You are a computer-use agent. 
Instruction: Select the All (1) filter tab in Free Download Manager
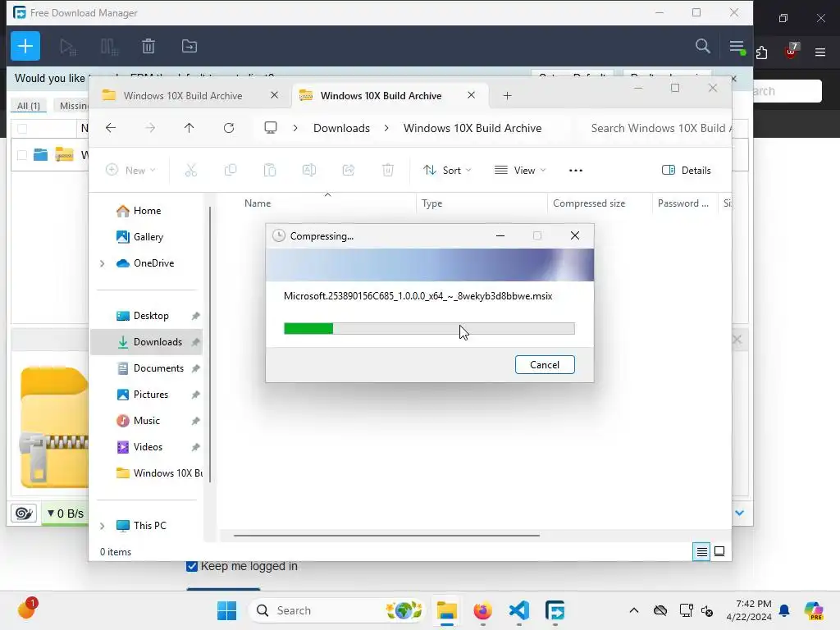29,106
